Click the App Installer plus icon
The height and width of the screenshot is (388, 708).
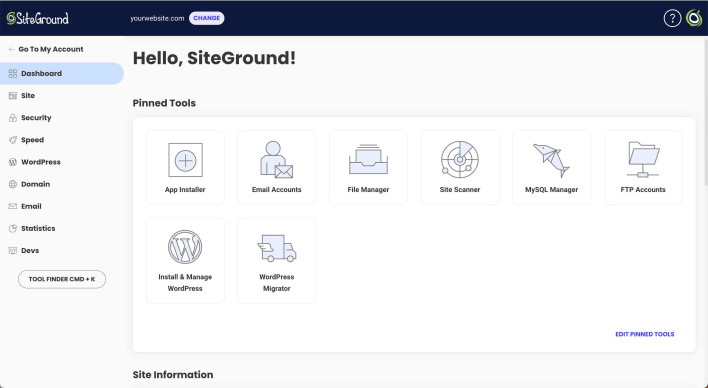tap(185, 160)
